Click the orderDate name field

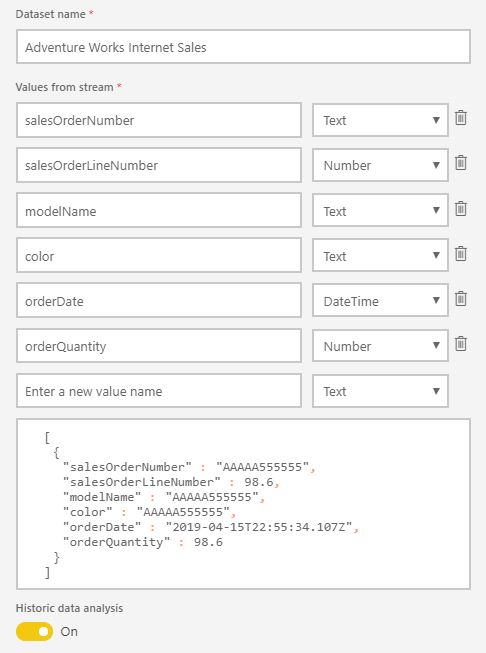(159, 301)
